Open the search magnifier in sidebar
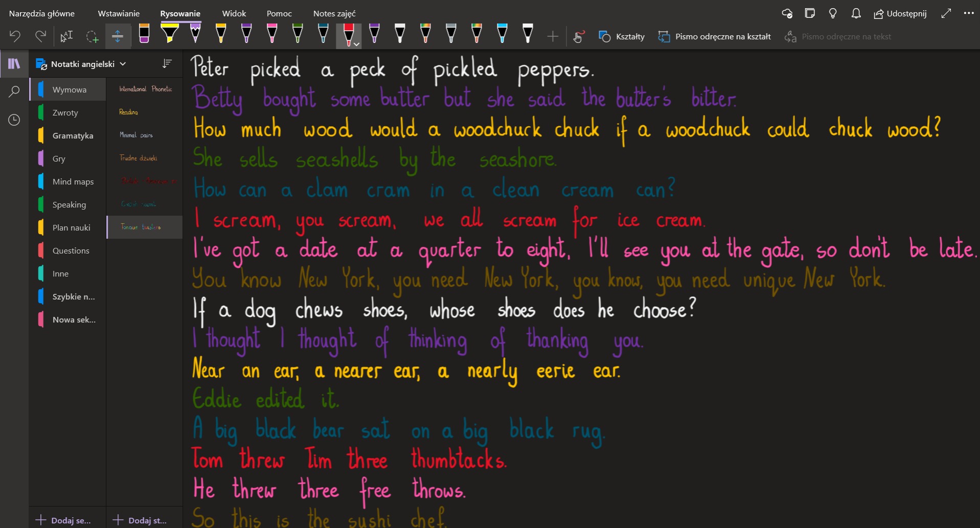 14,91
